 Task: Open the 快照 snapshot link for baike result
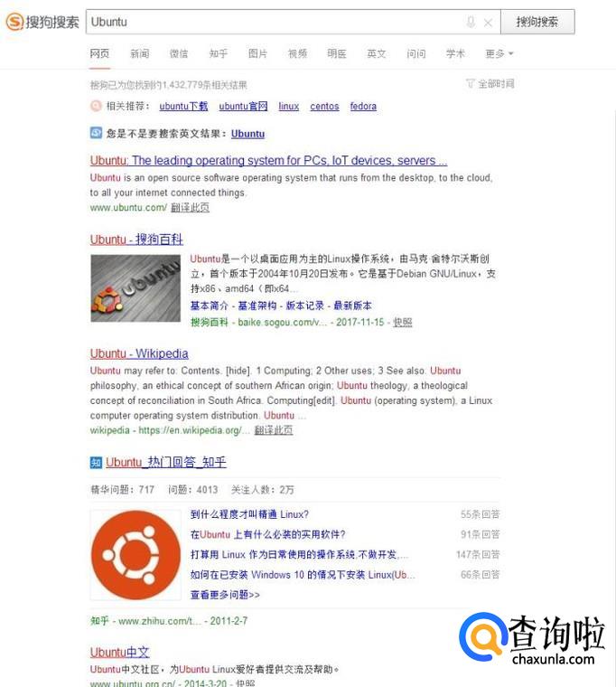click(402, 322)
